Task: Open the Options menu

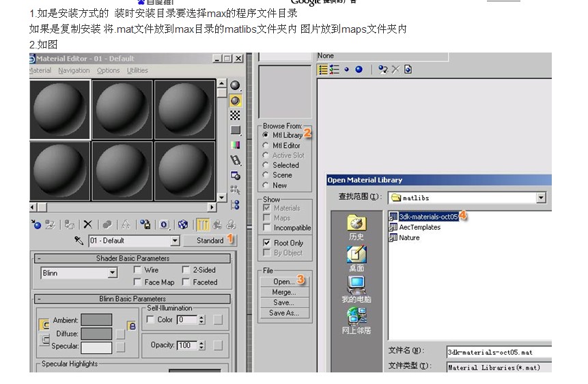Action: pos(108,70)
